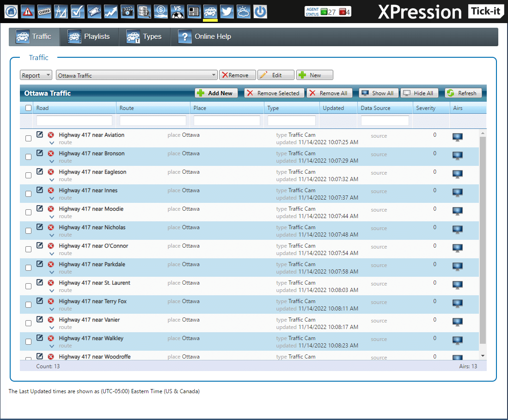Tick the Highway 417 near Innes checkbox
This screenshot has width=508, height=420.
[29, 194]
